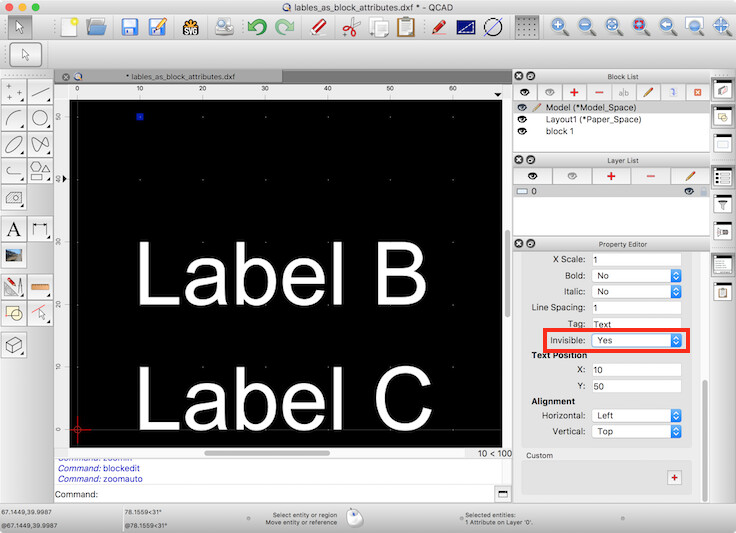Undo the last action
736x533 pixels.
coord(257,27)
